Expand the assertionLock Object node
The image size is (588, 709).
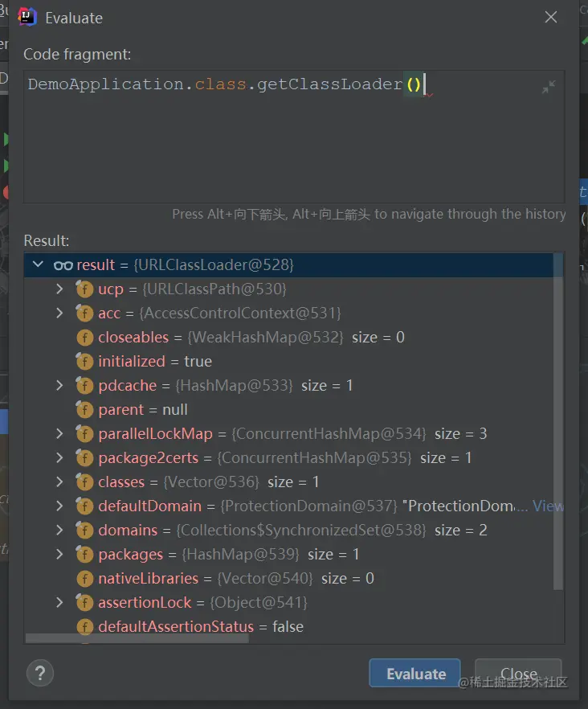59,602
